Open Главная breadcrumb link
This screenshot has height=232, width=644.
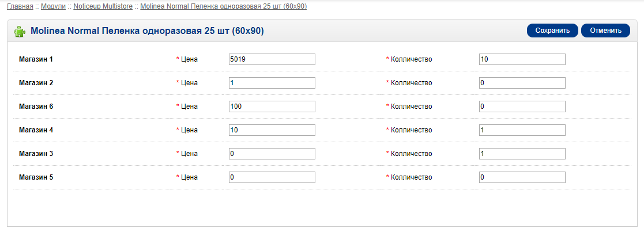click(20, 6)
